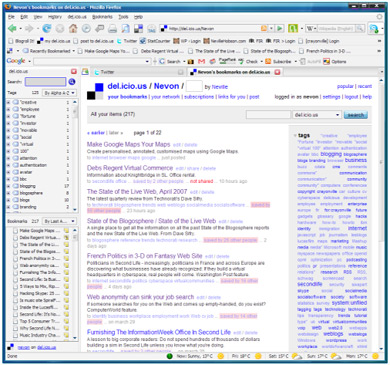
Task: Expand the 'blogging' tag in the sidebar tree
Action: click(x=8, y=186)
